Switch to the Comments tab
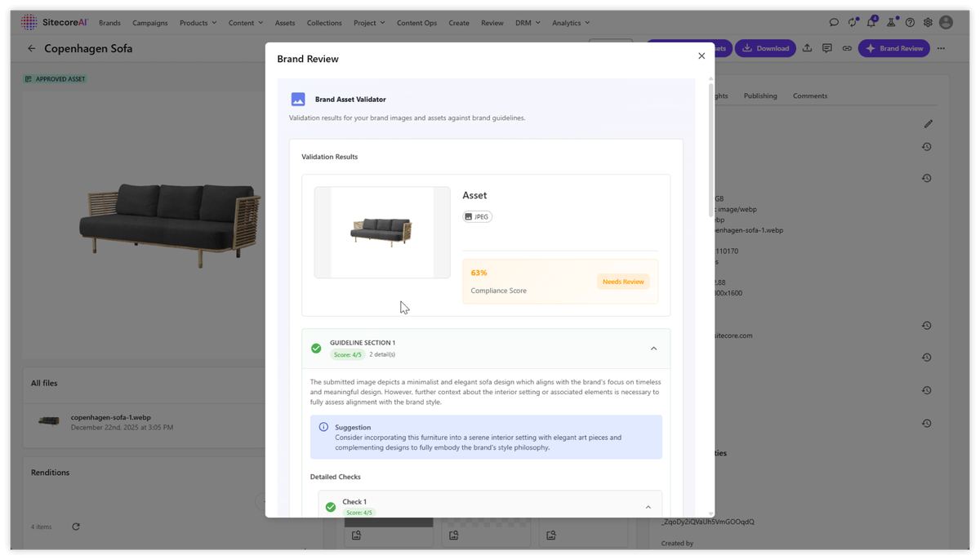Image resolution: width=980 pixels, height=560 pixels. click(810, 96)
